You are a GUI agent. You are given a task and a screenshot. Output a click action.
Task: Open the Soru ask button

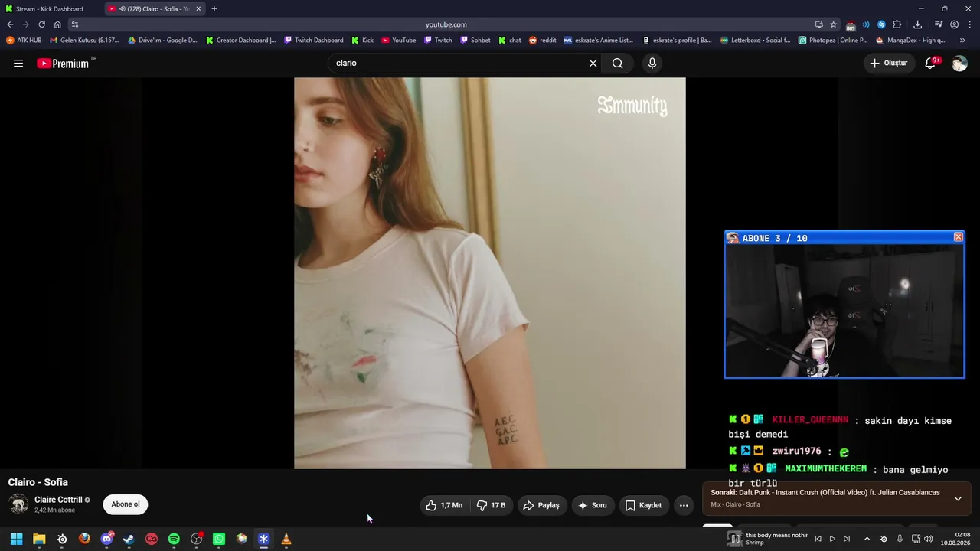point(593,505)
